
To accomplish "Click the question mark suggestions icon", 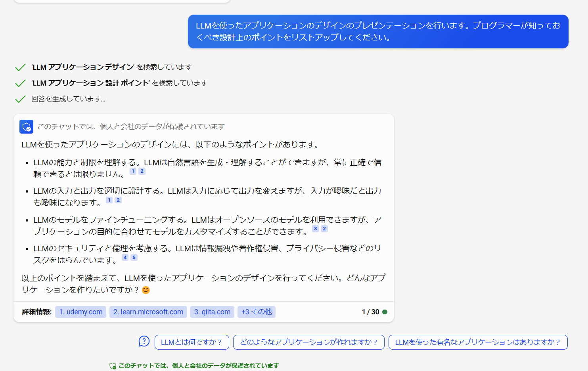I will point(144,341).
